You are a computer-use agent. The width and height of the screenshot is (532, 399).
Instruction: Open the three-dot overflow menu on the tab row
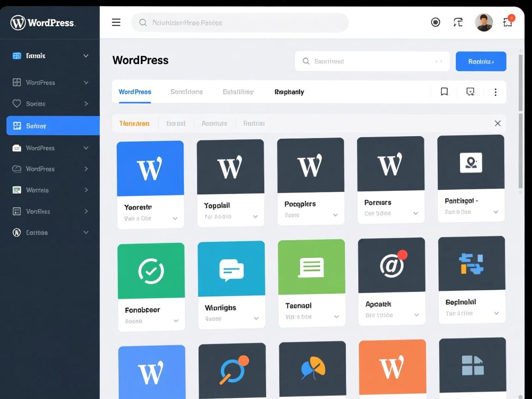coord(495,91)
